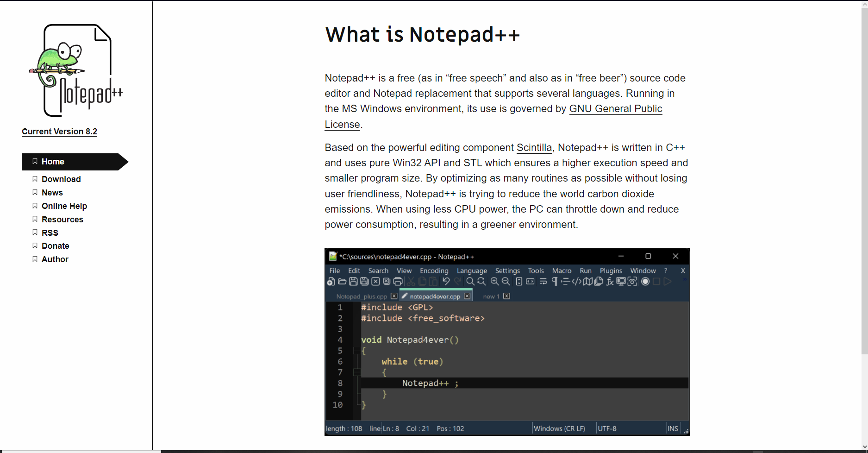Viewport: 868px width, 453px height.
Task: Click the Paste clipboard icon
Action: (x=433, y=282)
